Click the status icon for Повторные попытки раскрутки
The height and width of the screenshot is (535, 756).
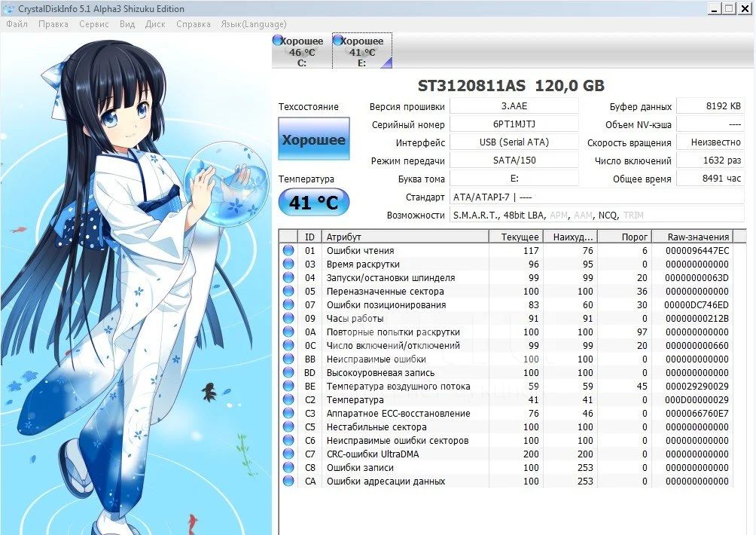pos(288,332)
